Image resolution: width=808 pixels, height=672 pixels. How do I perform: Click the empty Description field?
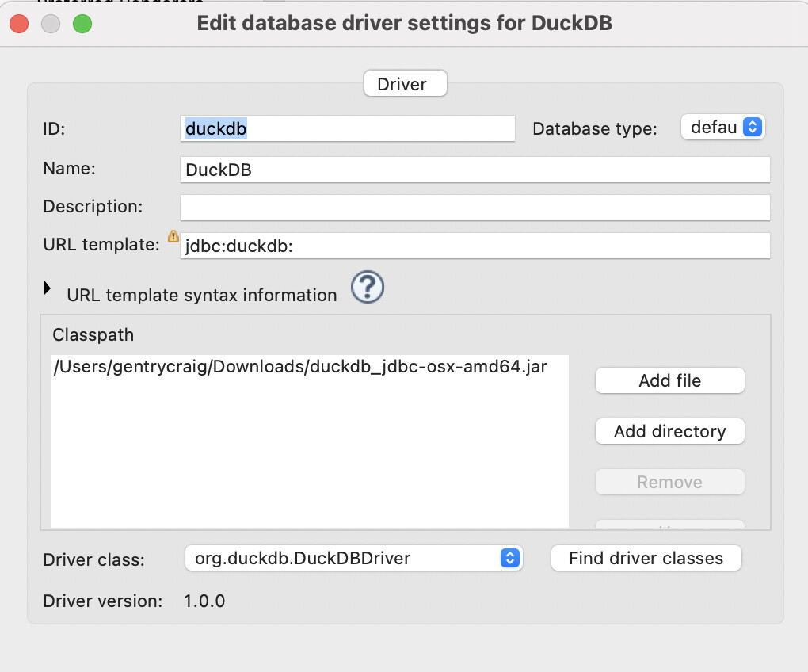475,208
